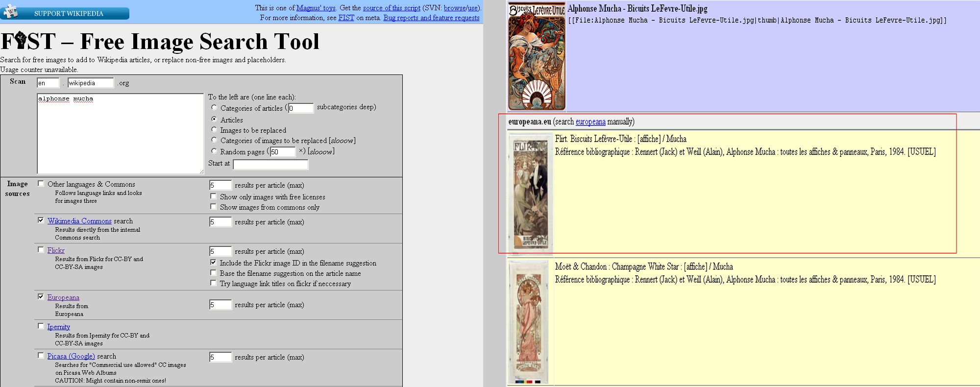Focus the article list text area
980x387 pixels.
pos(120,133)
